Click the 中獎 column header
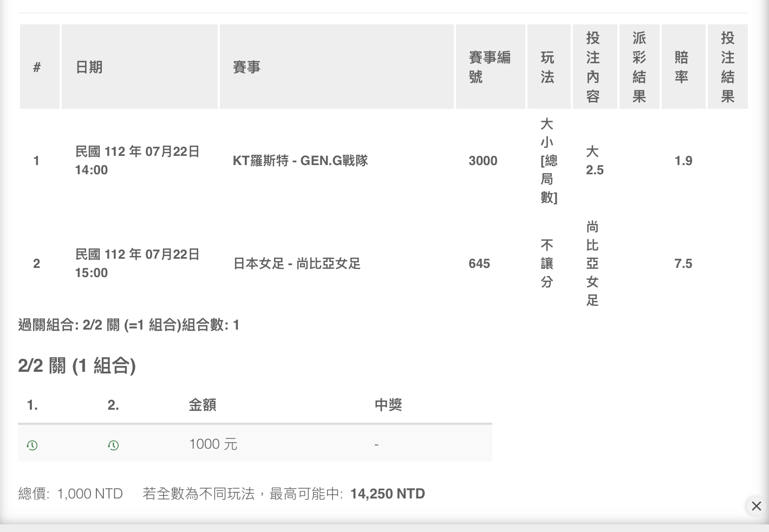Screen dimensions: 769x532 pyautogui.click(x=388, y=405)
